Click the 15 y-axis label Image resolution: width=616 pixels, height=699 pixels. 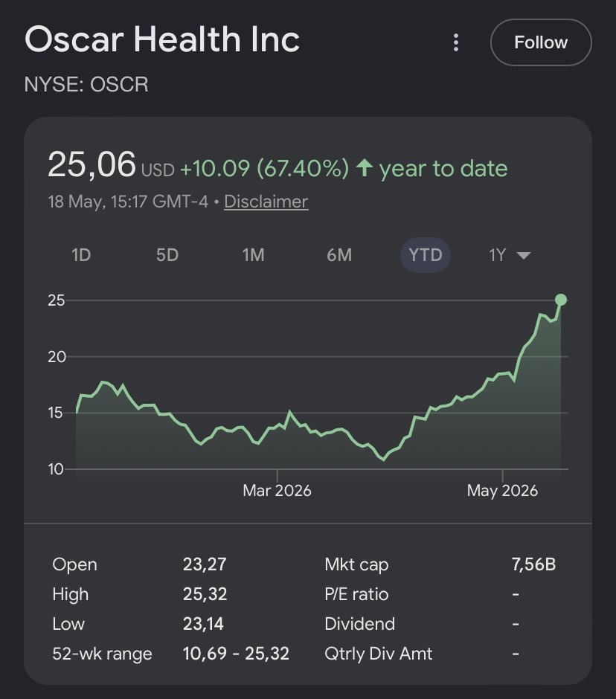(x=56, y=413)
